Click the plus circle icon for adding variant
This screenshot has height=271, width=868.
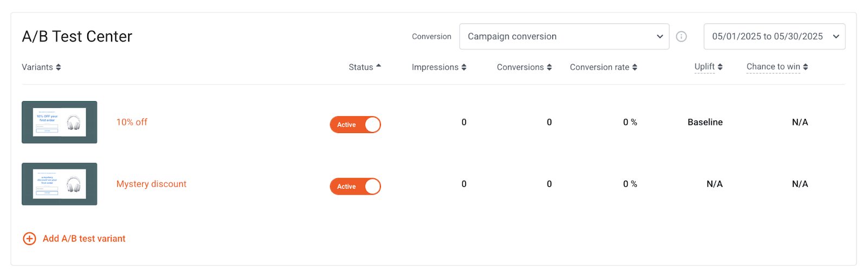coord(29,238)
